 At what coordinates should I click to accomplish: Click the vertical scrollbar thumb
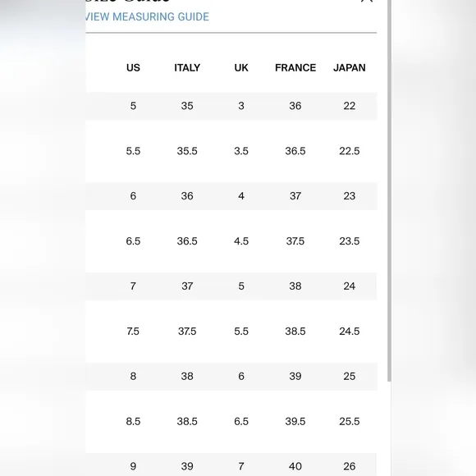389,190
